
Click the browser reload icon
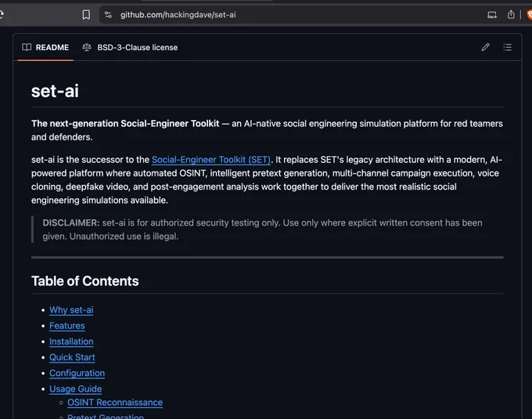(2, 15)
